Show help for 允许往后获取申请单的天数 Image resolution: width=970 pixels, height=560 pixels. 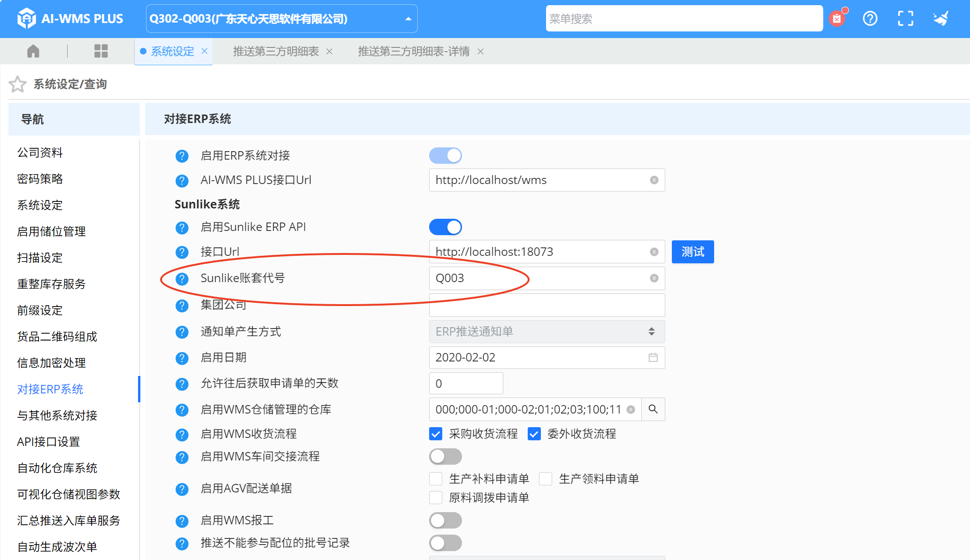pyautogui.click(x=182, y=384)
